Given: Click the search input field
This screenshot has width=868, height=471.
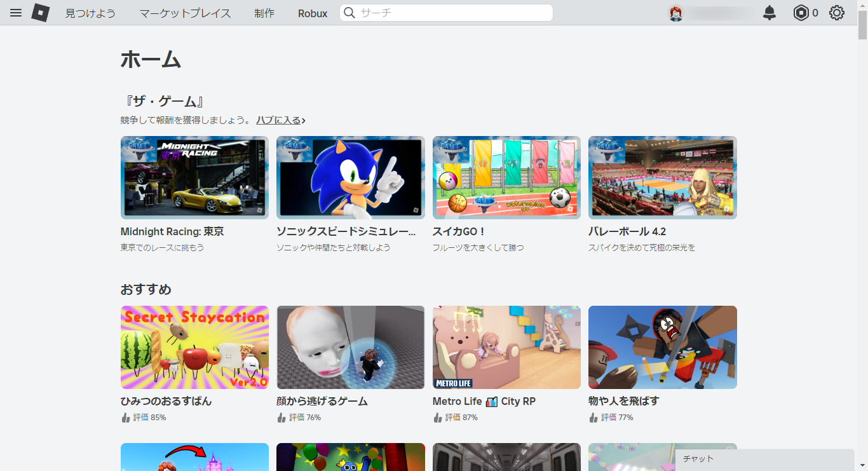Looking at the screenshot, I should [x=446, y=13].
